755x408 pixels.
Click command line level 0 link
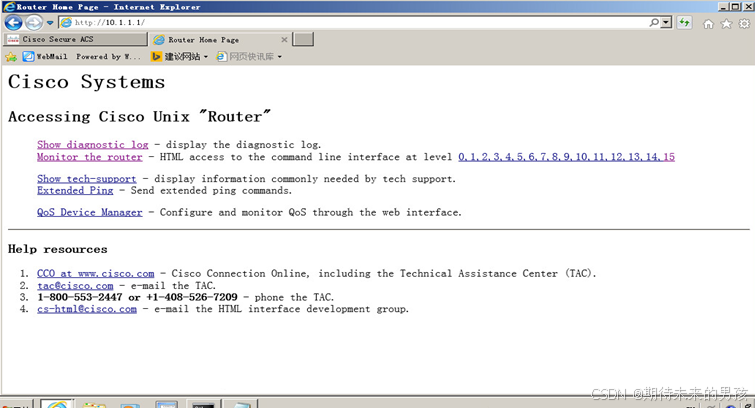pos(461,157)
